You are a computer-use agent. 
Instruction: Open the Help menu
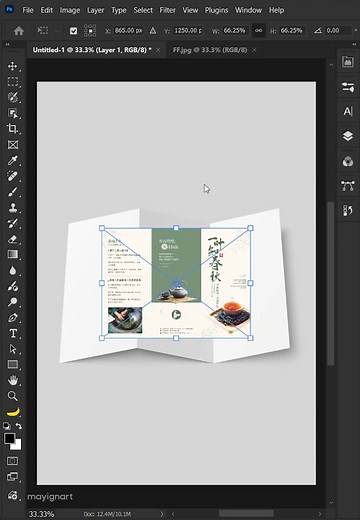click(276, 10)
